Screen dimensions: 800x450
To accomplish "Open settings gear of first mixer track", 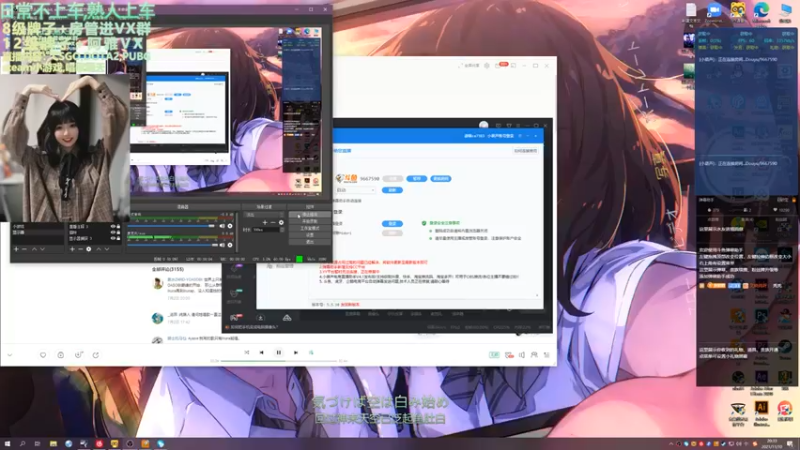I will pos(230,226).
